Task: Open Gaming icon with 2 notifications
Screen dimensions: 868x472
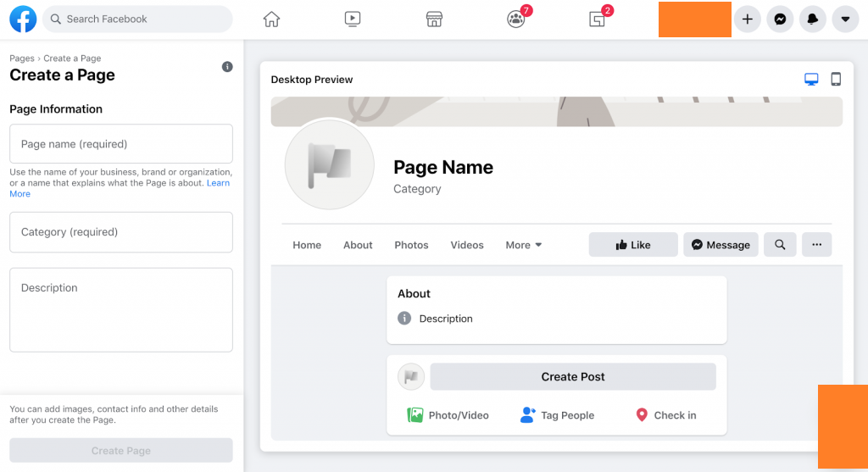Action: point(598,19)
